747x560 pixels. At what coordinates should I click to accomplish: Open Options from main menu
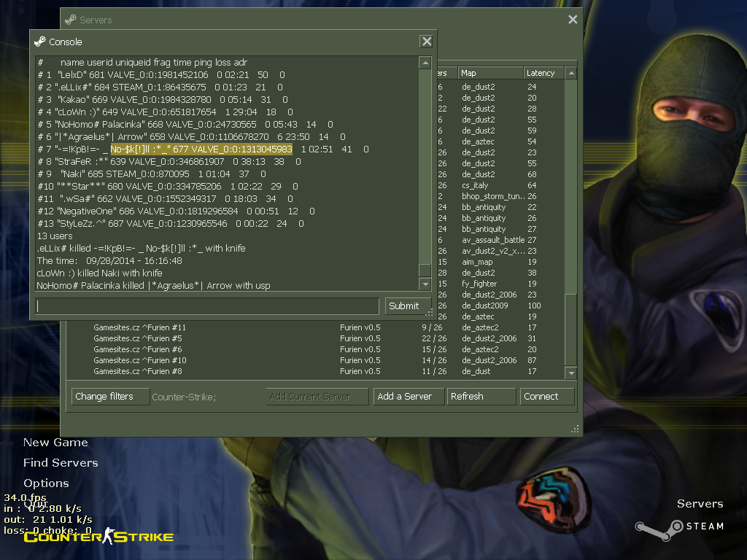pos(46,483)
